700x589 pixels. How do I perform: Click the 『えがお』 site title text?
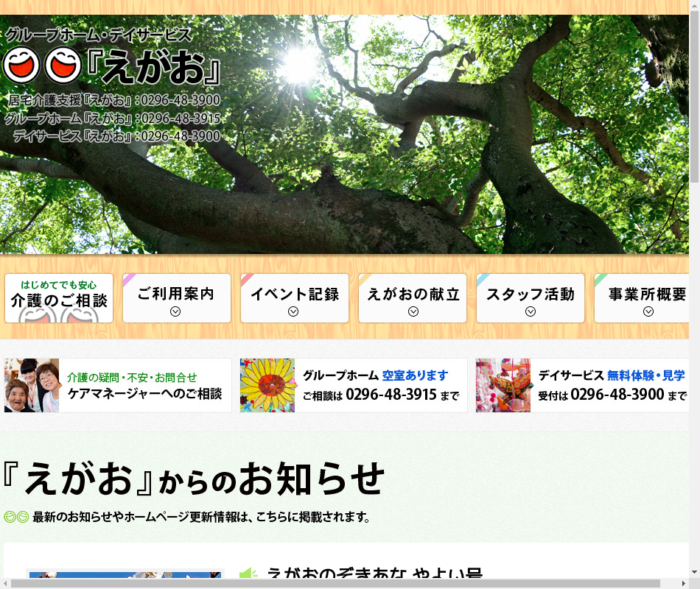[x=153, y=69]
